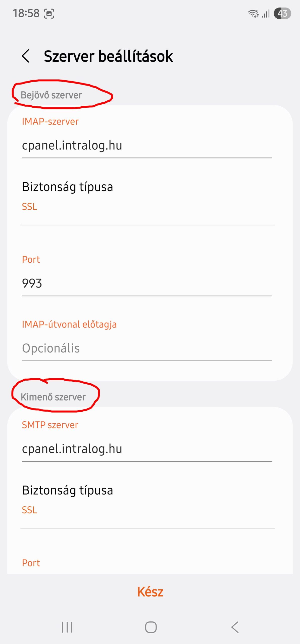Viewport: 300px width, 644px height.
Task: Edit the incoming port field showing 993
Action: [x=147, y=284]
